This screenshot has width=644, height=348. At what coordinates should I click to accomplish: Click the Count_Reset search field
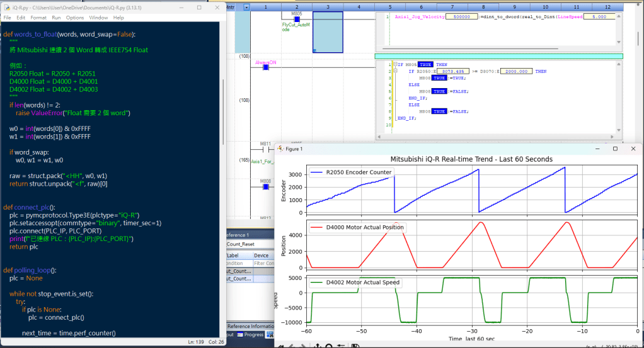250,244
